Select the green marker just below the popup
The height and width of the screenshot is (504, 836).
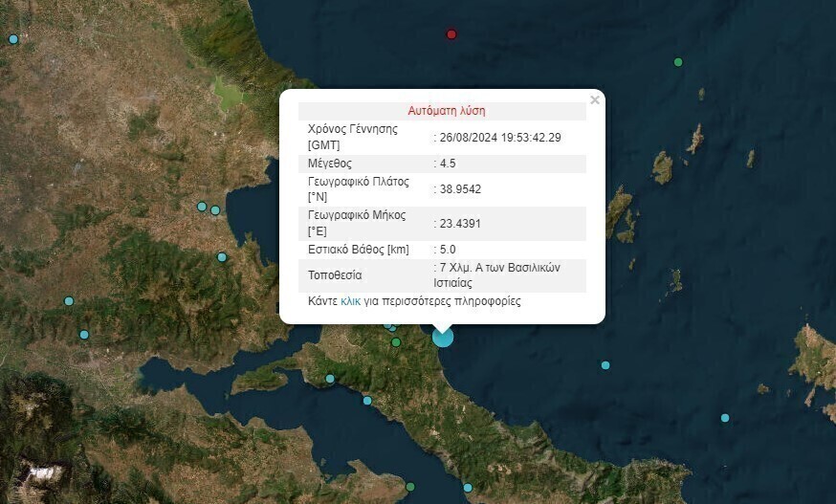click(396, 342)
